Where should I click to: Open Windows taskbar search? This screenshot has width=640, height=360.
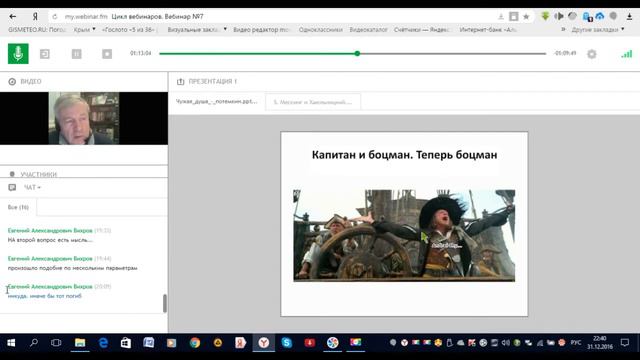[x=34, y=343]
